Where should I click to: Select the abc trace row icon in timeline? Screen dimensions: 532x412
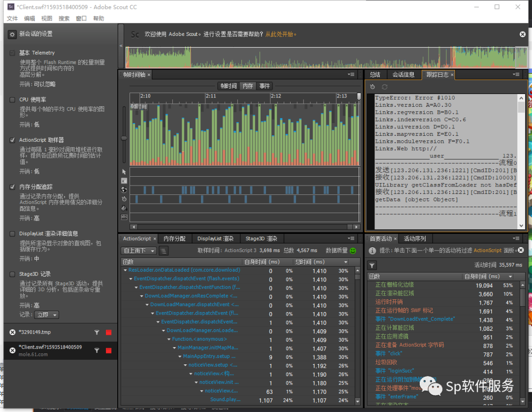tap(124, 217)
